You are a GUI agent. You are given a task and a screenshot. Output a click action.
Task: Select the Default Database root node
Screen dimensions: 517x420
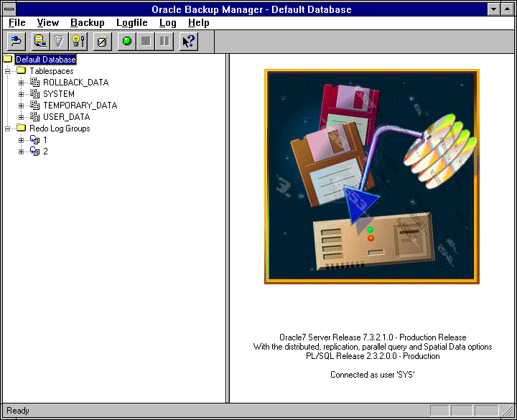pyautogui.click(x=45, y=60)
